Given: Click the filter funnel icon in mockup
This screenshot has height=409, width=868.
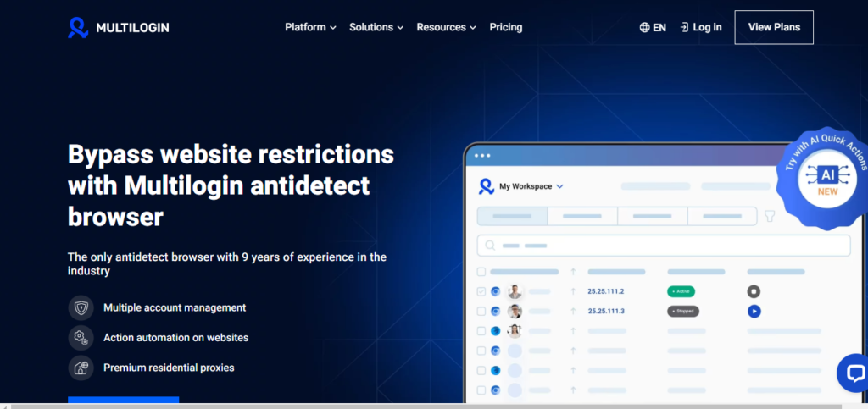Looking at the screenshot, I should (x=770, y=216).
